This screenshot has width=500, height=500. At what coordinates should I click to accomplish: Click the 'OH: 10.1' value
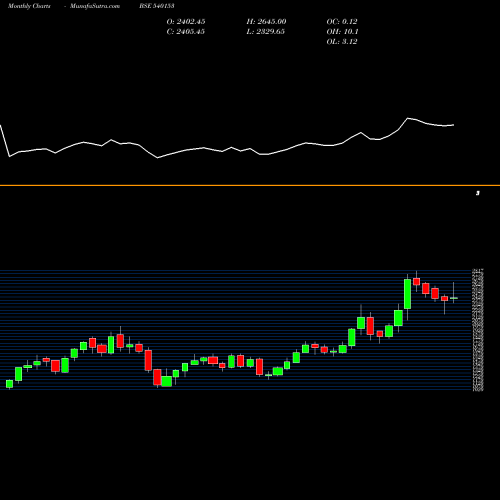[x=342, y=32]
